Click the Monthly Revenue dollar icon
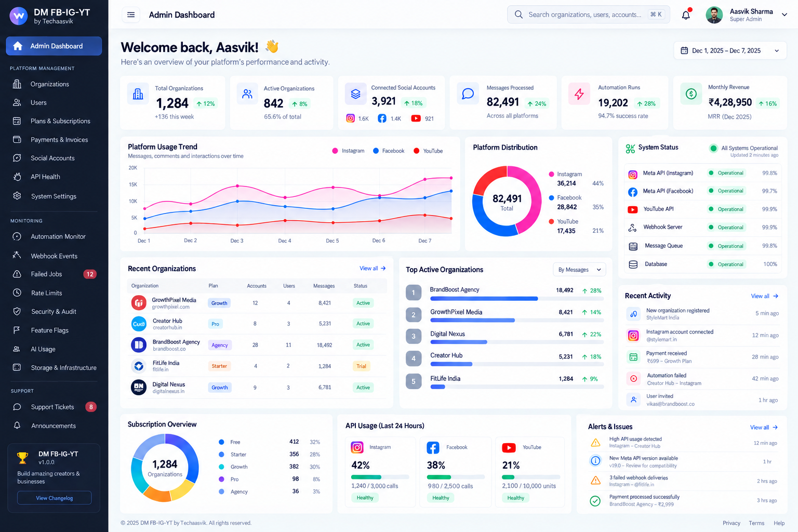 [x=691, y=94]
